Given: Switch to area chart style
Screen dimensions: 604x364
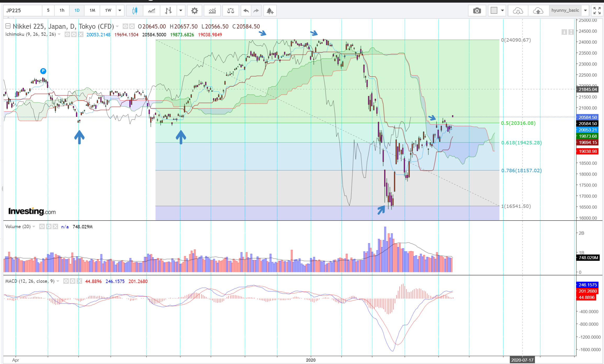Looking at the screenshot, I should pyautogui.click(x=151, y=11).
